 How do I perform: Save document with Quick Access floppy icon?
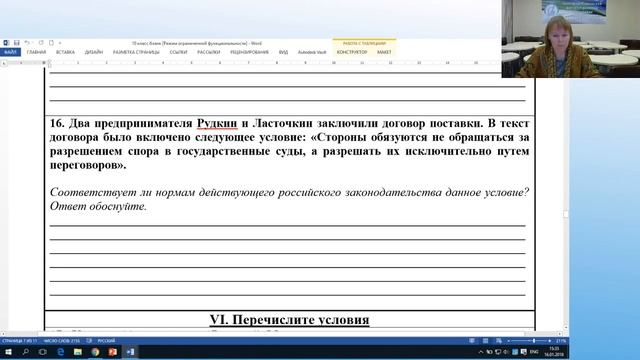[17, 43]
